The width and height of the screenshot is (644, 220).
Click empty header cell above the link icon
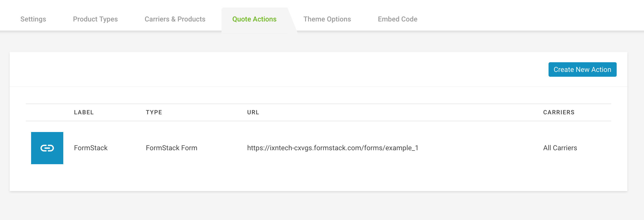47,112
